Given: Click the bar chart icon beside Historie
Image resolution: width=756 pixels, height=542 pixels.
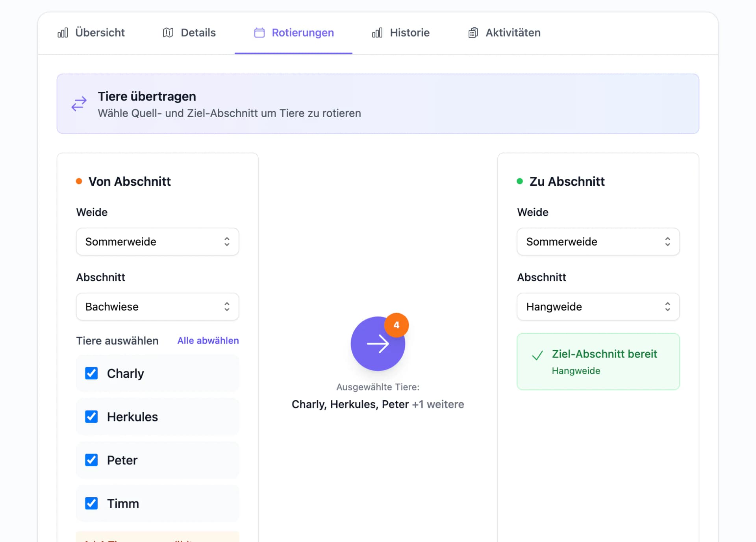Looking at the screenshot, I should click(377, 33).
